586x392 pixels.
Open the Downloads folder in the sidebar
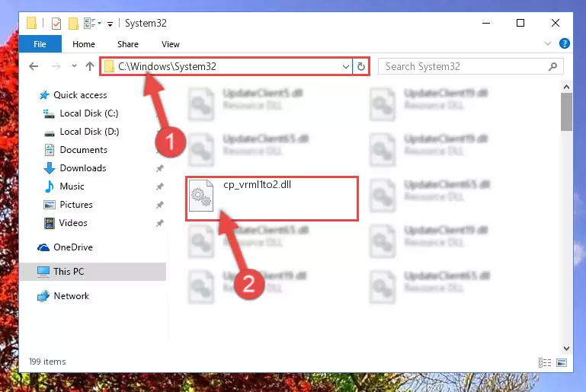[83, 168]
